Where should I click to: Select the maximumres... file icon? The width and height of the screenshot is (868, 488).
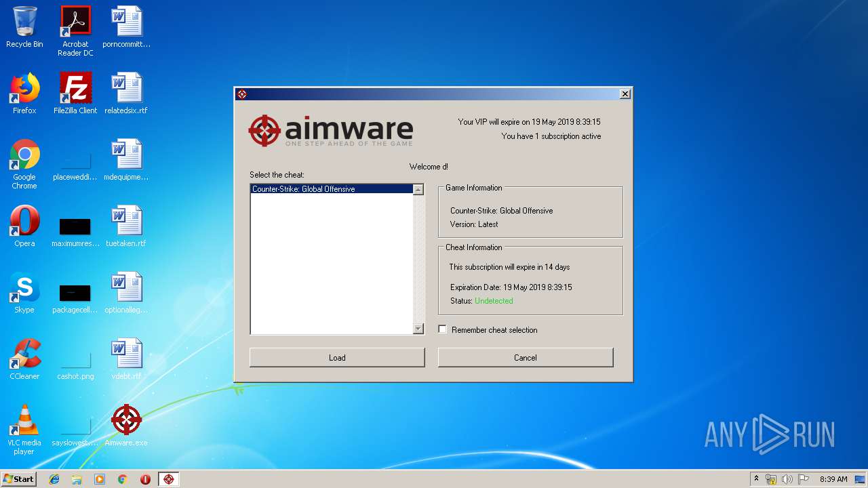[75, 231]
